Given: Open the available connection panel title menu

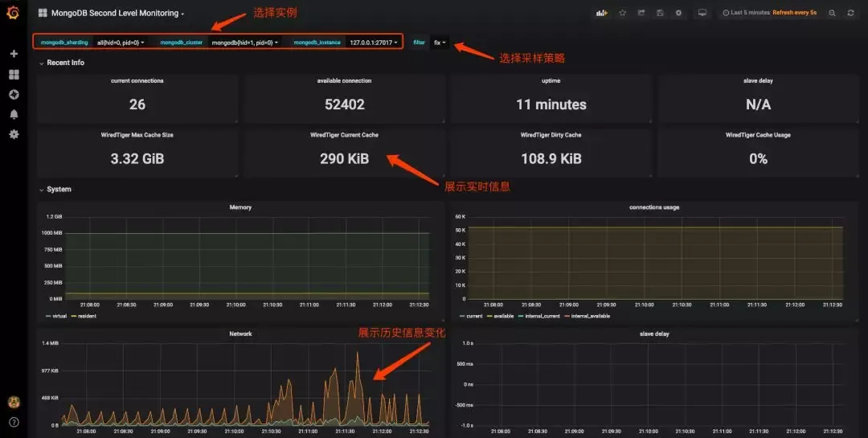Looking at the screenshot, I should pos(344,81).
